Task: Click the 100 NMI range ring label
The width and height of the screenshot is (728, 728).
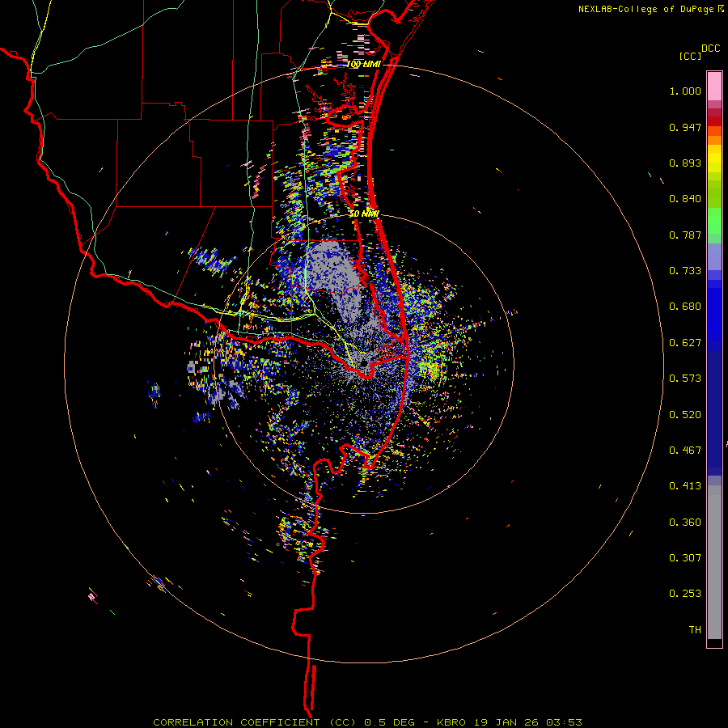Action: (363, 64)
